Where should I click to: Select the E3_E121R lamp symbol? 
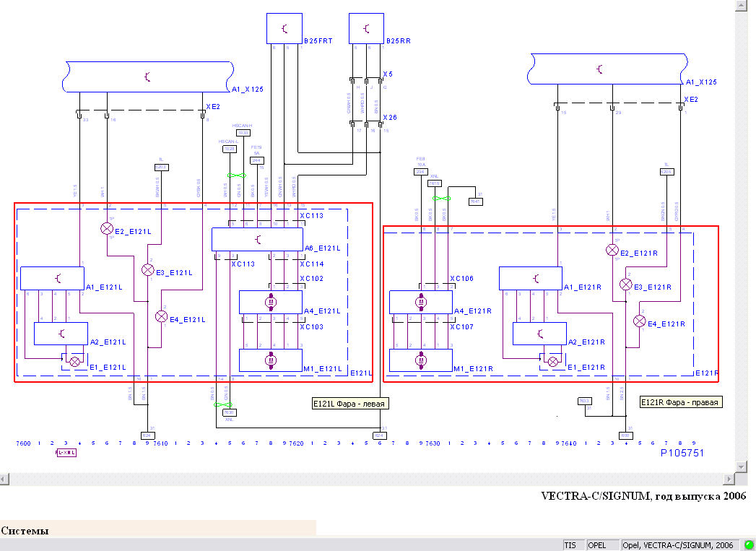click(625, 285)
